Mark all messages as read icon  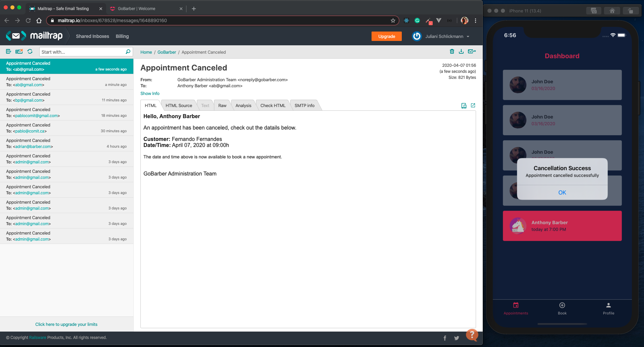(x=8, y=51)
